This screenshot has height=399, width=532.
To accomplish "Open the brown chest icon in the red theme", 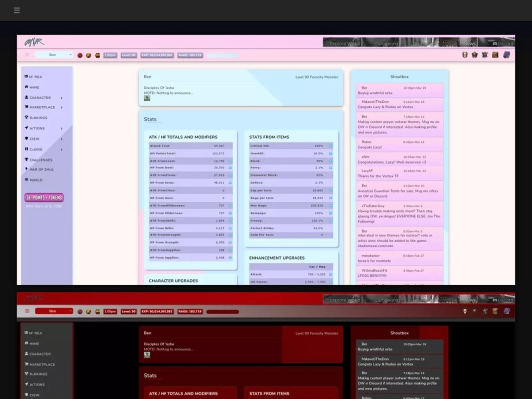I will 495,311.
